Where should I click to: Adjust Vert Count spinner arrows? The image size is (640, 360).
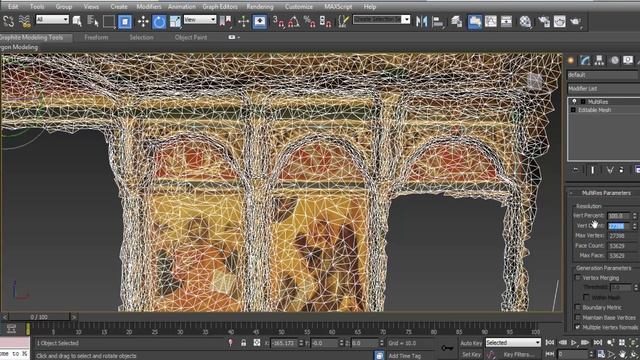click(635, 226)
